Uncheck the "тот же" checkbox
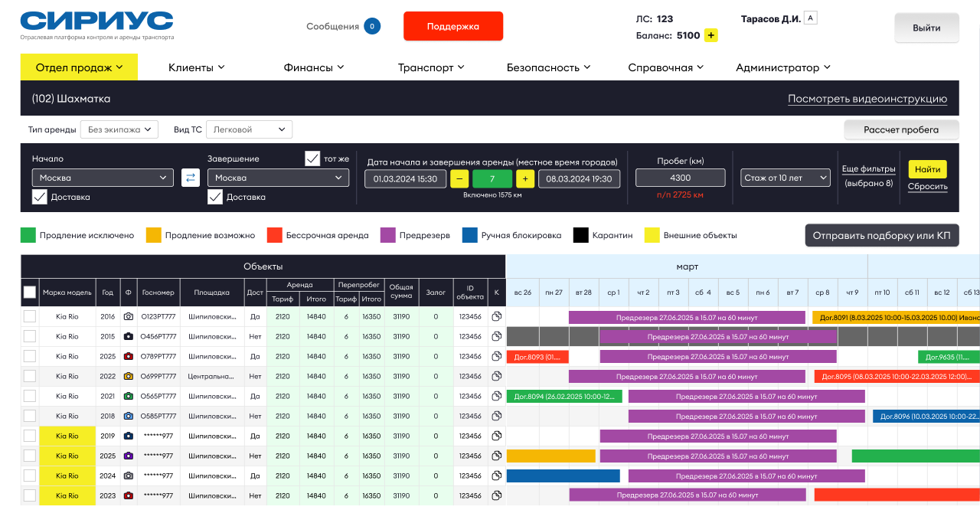Image resolution: width=980 pixels, height=523 pixels. [x=312, y=159]
